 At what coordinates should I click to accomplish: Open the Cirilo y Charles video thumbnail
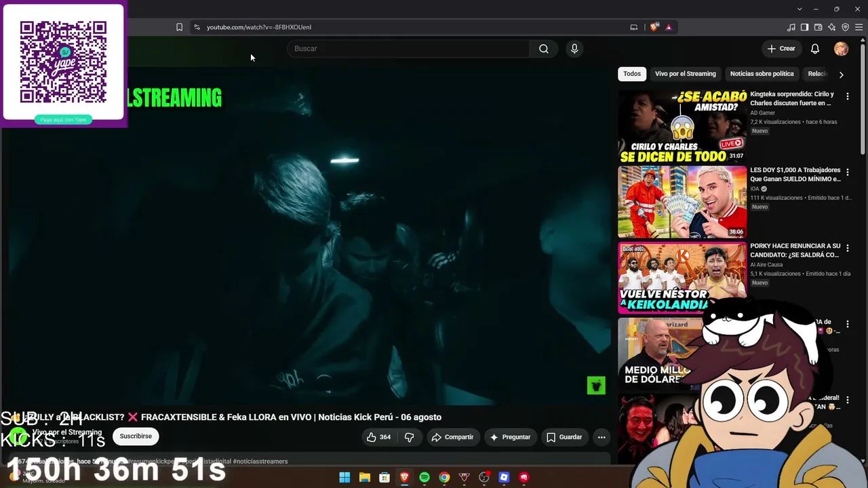pyautogui.click(x=682, y=126)
